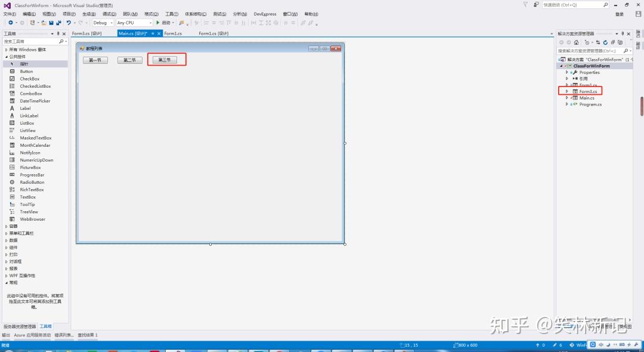Select the ListBox control in Toolbox
The image size is (644, 352).
pos(35,123)
